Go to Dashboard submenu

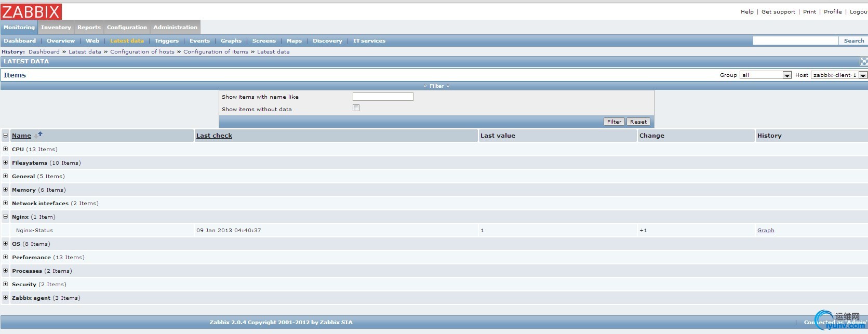pyautogui.click(x=20, y=41)
